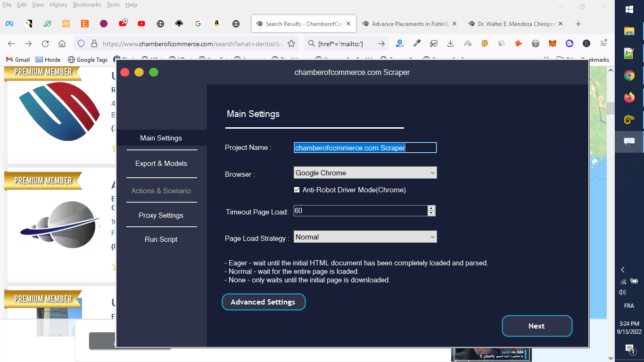644x362 pixels.
Task: Open the File menu
Action: pyautogui.click(x=7, y=5)
